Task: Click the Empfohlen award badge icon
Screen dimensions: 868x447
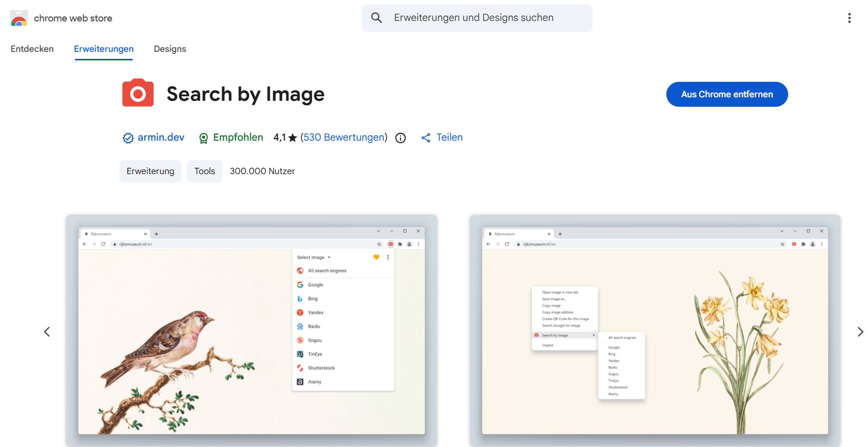Action: pos(203,138)
